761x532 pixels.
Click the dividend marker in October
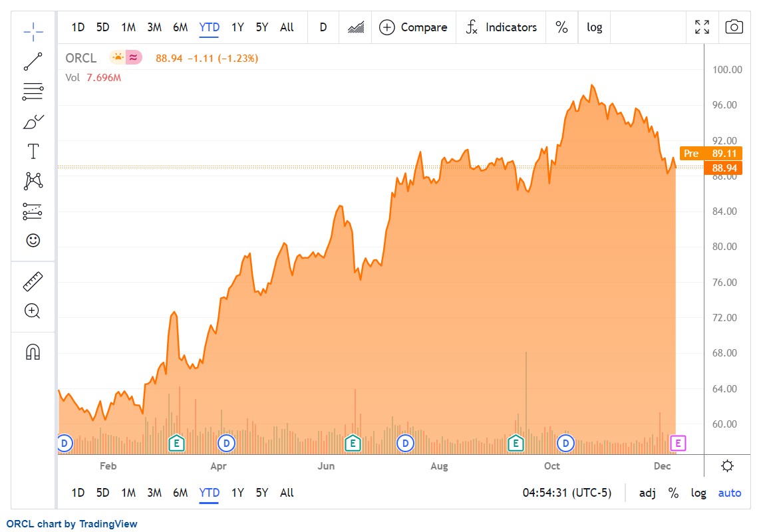[565, 443]
